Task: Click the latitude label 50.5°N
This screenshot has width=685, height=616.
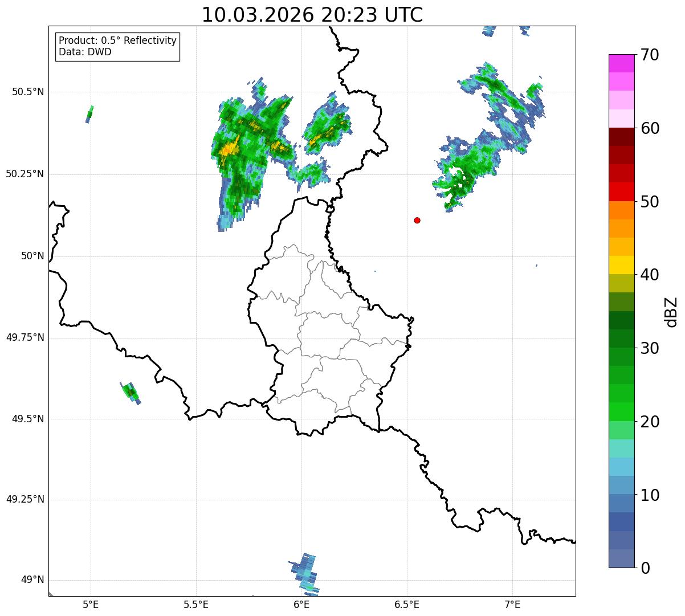Action: [x=28, y=92]
